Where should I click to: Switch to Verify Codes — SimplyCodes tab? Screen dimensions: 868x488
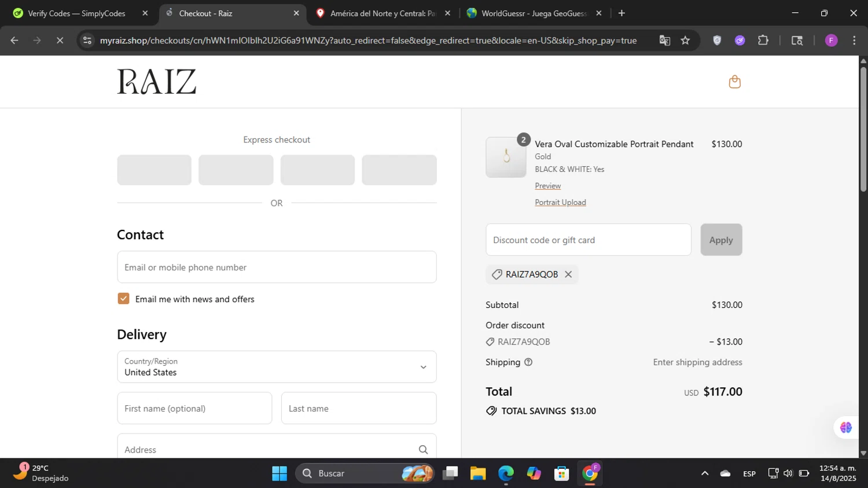tap(78, 13)
